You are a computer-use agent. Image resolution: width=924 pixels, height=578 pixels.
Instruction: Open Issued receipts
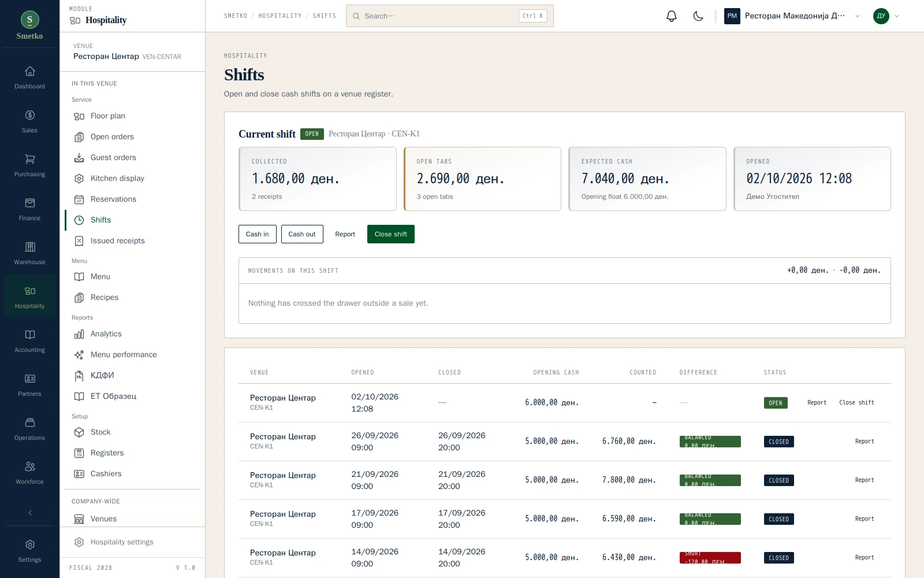click(133, 241)
